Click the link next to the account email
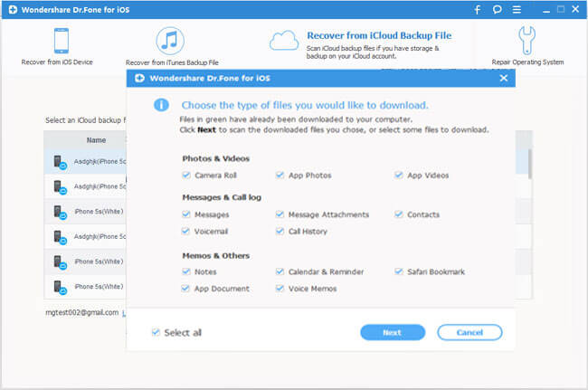 coord(124,313)
